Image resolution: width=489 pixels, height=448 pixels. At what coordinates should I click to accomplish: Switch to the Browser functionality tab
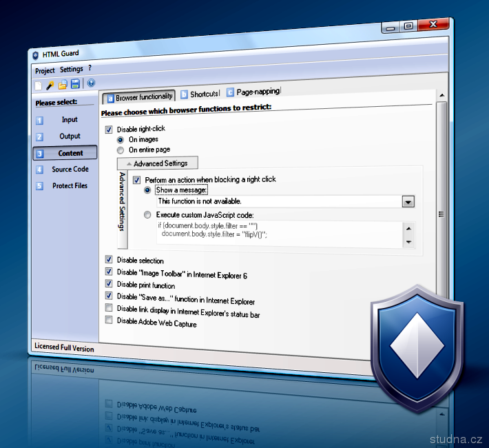(x=139, y=97)
